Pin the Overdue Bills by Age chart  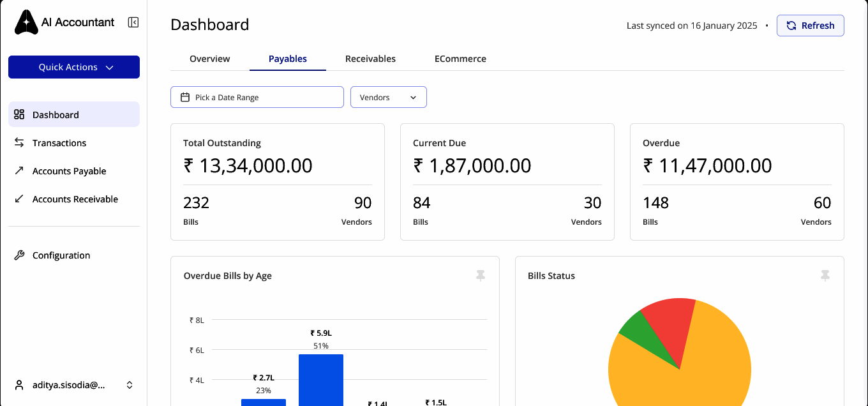click(480, 275)
